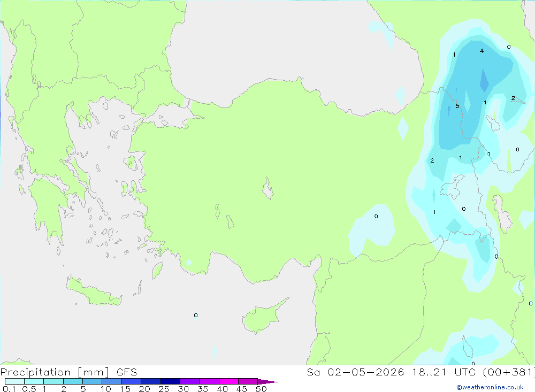Select the "GFS" model label
The width and height of the screenshot is (535, 392).
[127, 372]
